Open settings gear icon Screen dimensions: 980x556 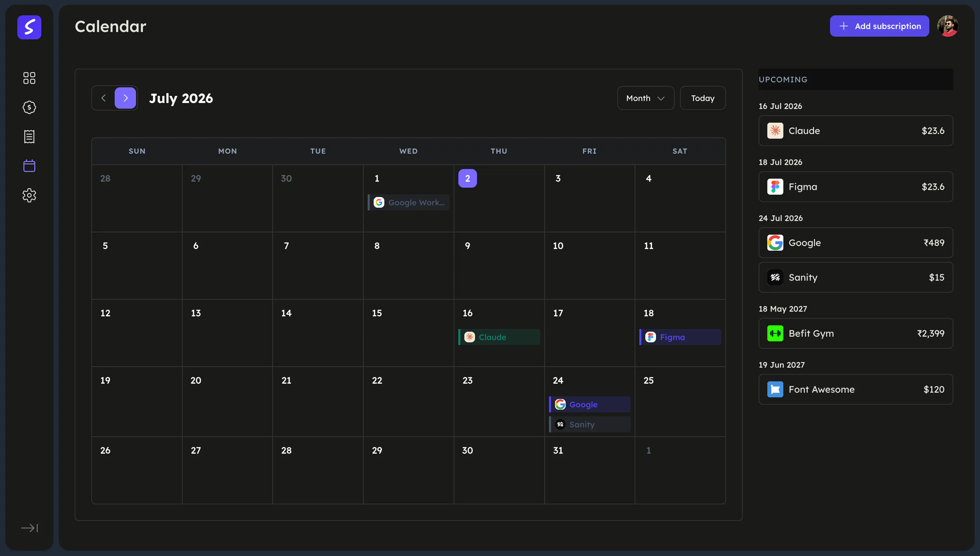tap(29, 195)
